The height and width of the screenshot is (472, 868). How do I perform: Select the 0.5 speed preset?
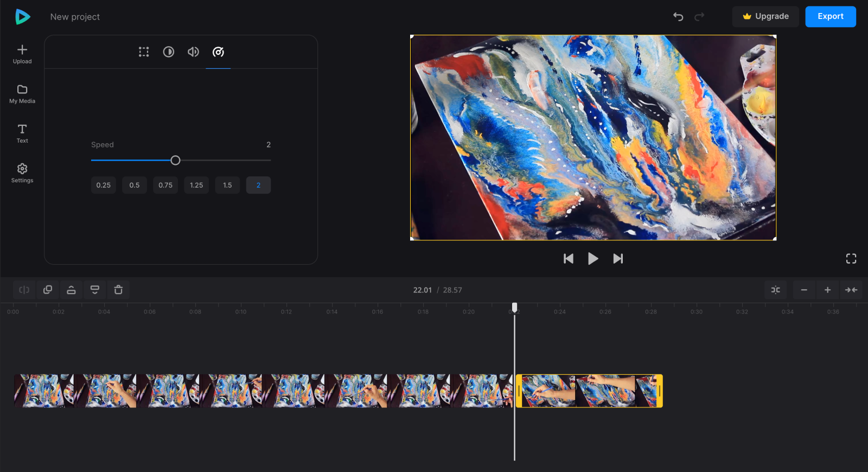point(135,185)
